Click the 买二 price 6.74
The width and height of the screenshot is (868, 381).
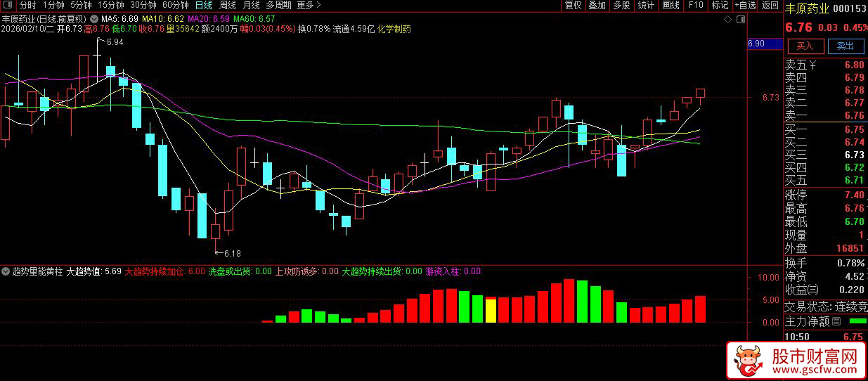point(854,143)
